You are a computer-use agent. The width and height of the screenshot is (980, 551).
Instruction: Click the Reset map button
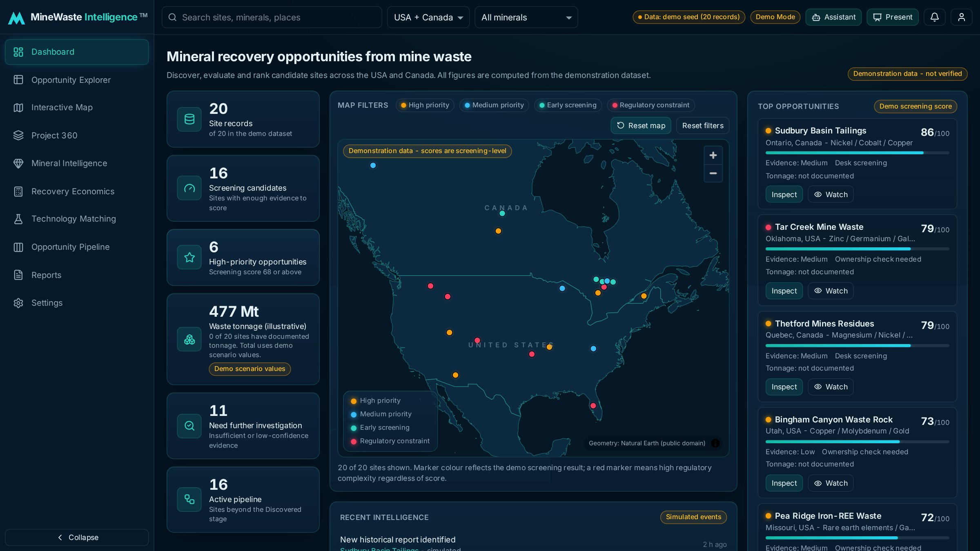pos(641,126)
